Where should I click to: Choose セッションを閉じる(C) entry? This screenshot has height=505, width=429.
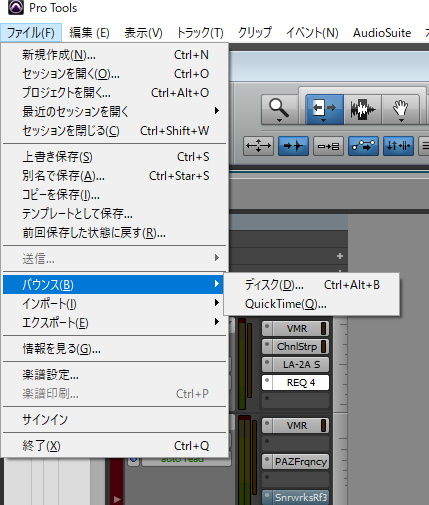pos(115,131)
